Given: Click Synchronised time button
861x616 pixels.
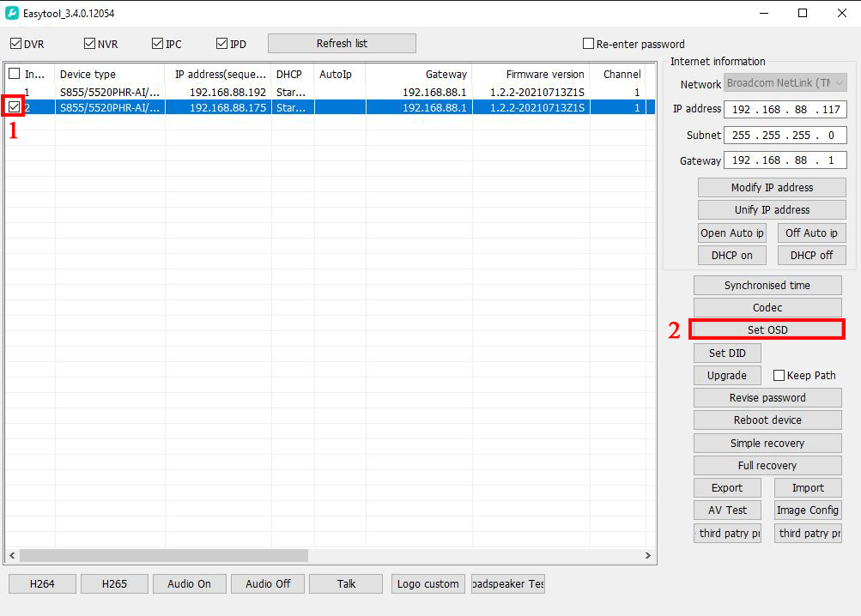Looking at the screenshot, I should (x=767, y=286).
